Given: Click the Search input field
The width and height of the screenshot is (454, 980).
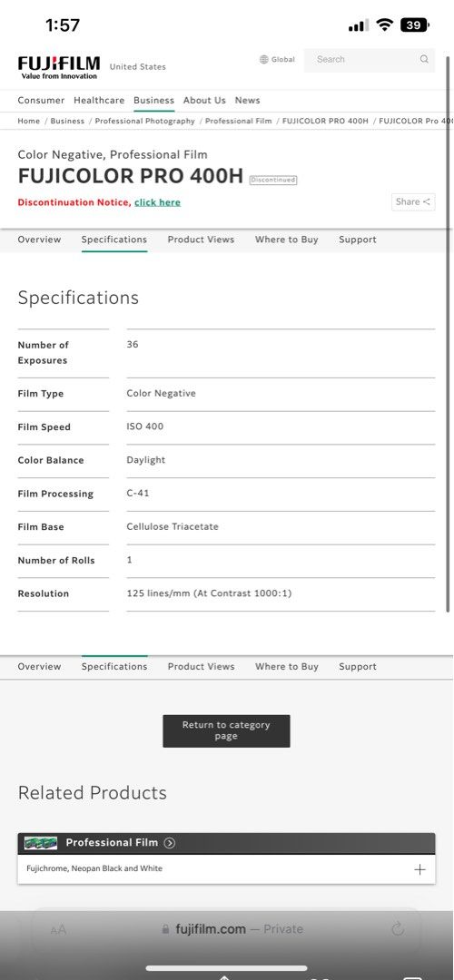Looking at the screenshot, I should point(370,59).
